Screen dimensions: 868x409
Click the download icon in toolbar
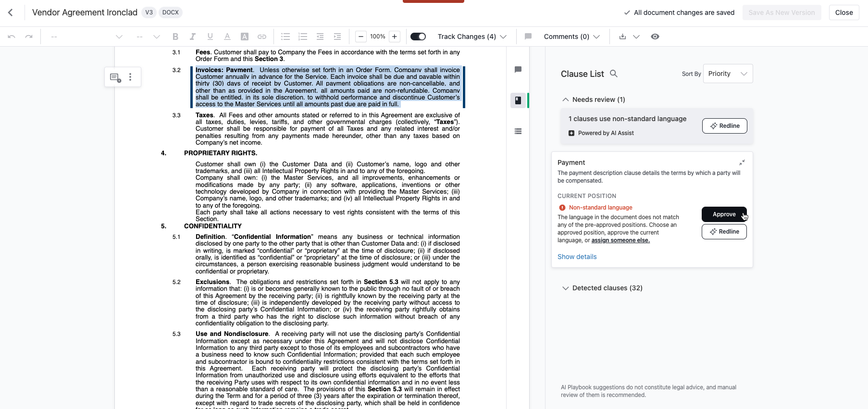point(622,37)
